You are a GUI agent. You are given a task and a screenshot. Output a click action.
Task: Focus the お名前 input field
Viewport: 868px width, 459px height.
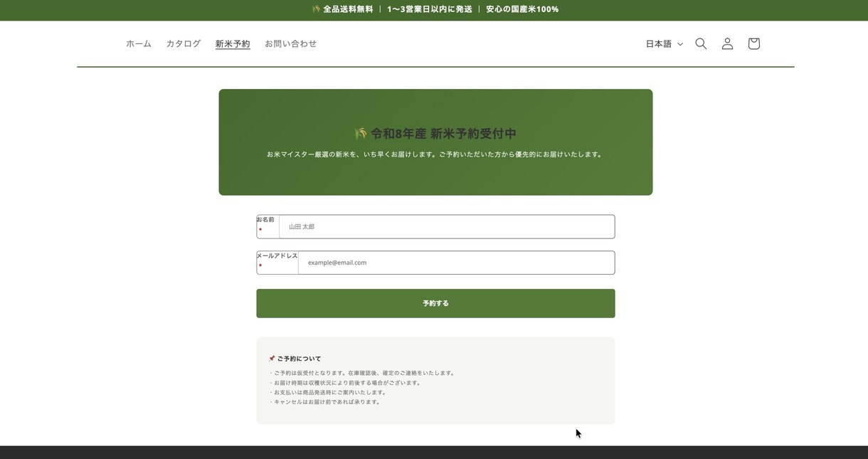[447, 226]
